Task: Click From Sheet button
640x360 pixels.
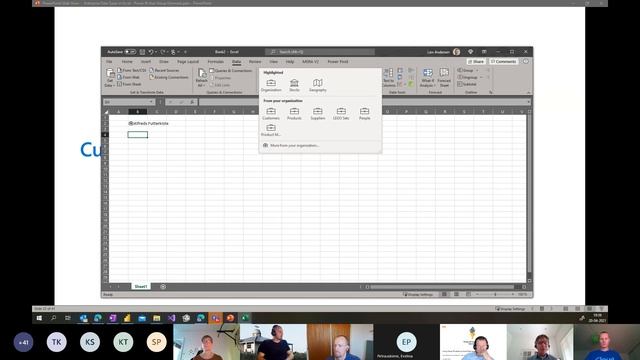Action: 129,84
